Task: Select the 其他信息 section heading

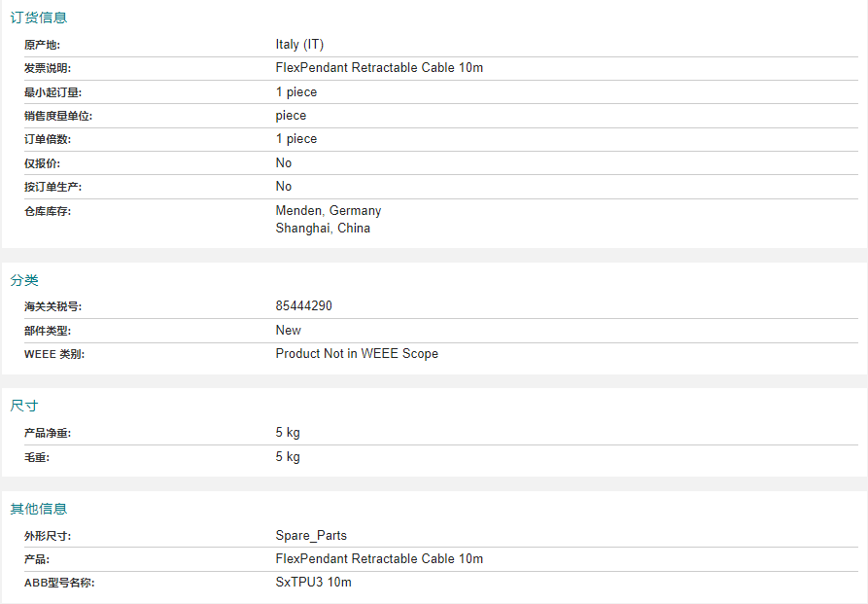Action: [x=38, y=509]
